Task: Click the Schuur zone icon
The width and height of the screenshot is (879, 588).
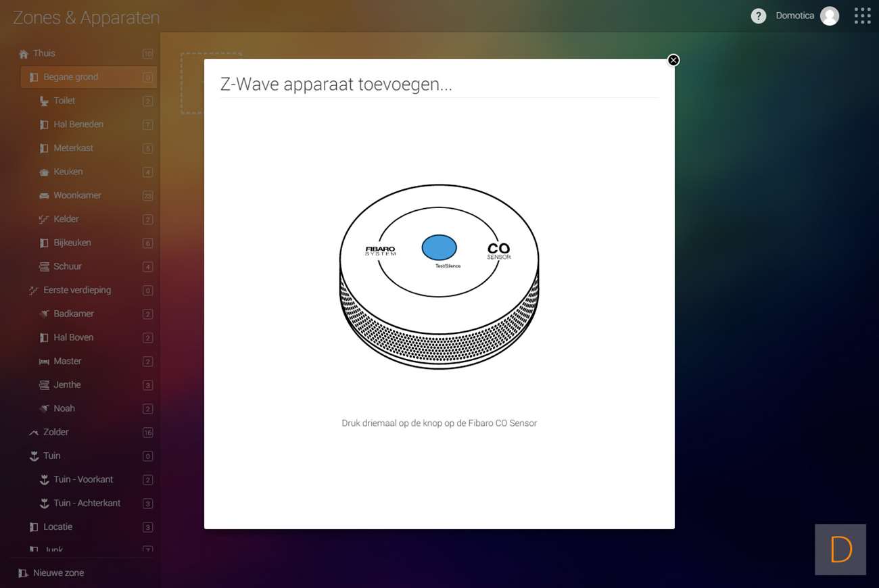Action: 44,267
